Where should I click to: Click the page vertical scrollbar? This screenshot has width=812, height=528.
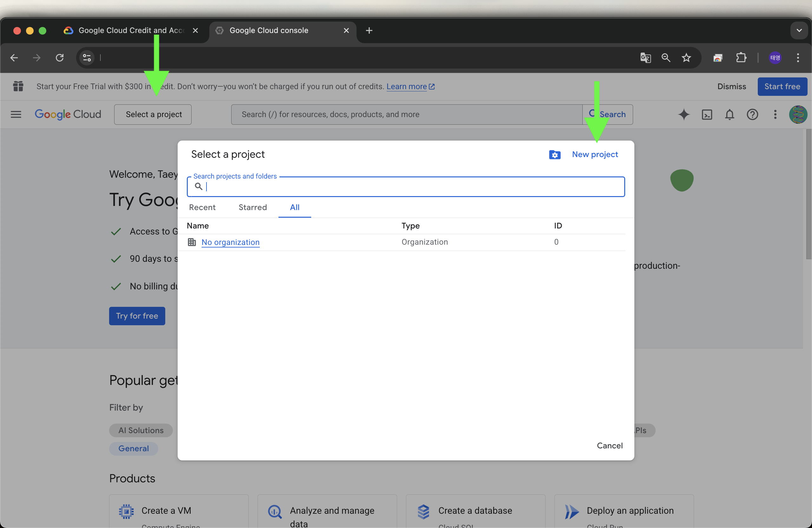pos(808,194)
